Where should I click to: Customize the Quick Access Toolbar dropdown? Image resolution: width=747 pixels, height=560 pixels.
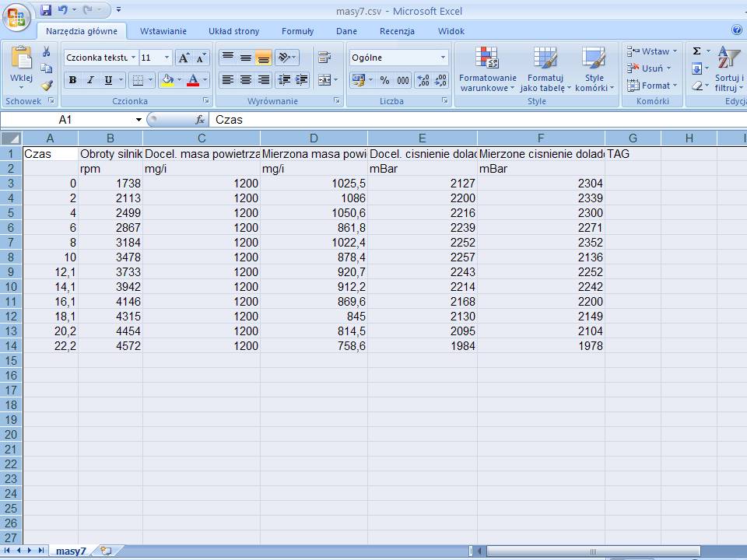pos(118,9)
